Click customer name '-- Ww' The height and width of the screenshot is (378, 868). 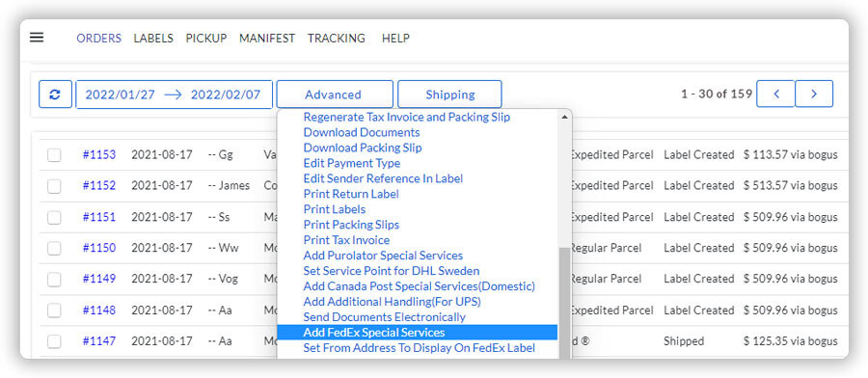(223, 248)
